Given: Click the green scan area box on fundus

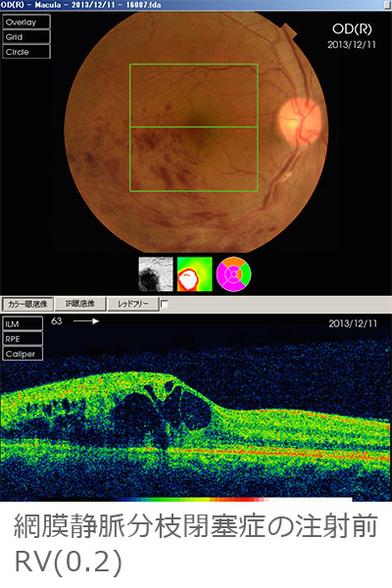Looking at the screenshot, I should point(194,127).
